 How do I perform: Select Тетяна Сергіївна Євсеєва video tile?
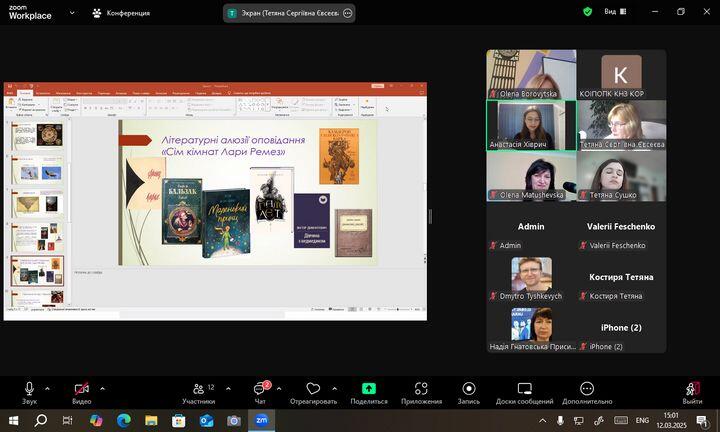621,125
